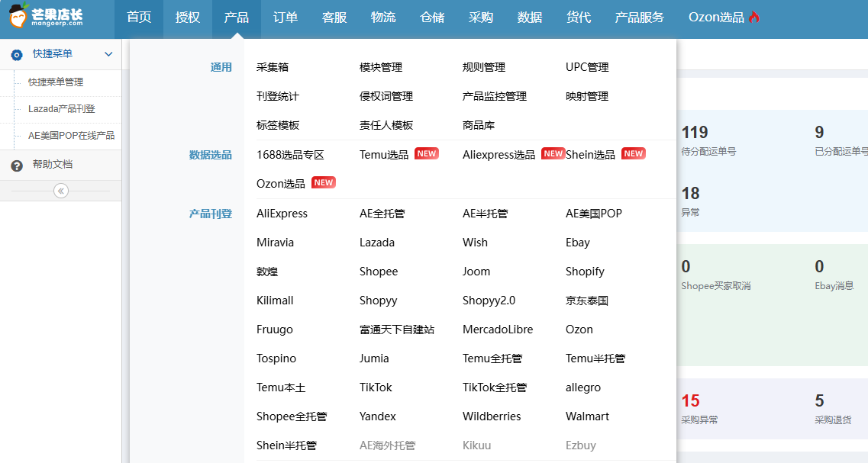The width and height of the screenshot is (868, 463).
Task: Open TikTok全托管 link
Action: 495,387
